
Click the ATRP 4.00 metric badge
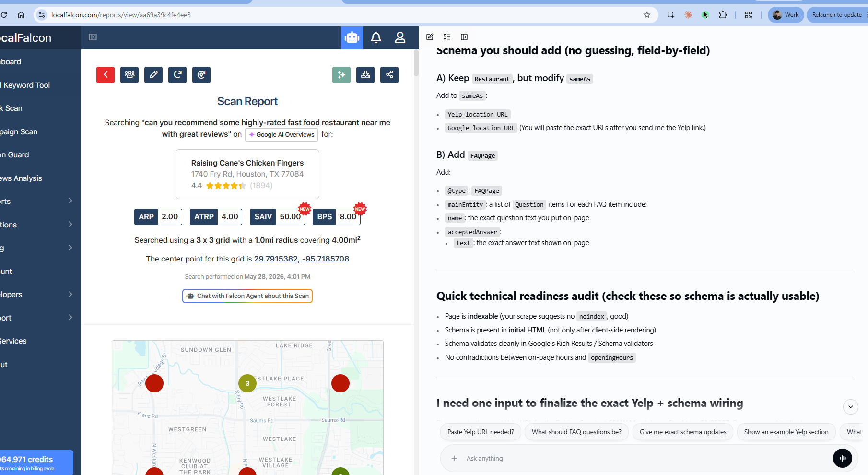pyautogui.click(x=216, y=217)
